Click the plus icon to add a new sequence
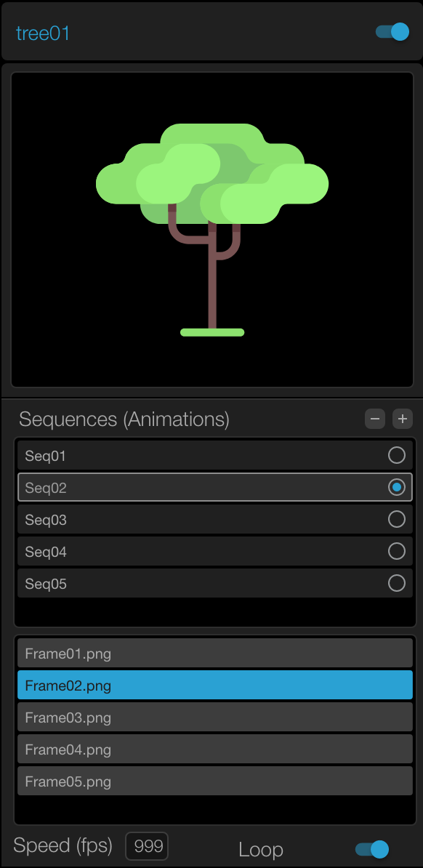 (402, 419)
